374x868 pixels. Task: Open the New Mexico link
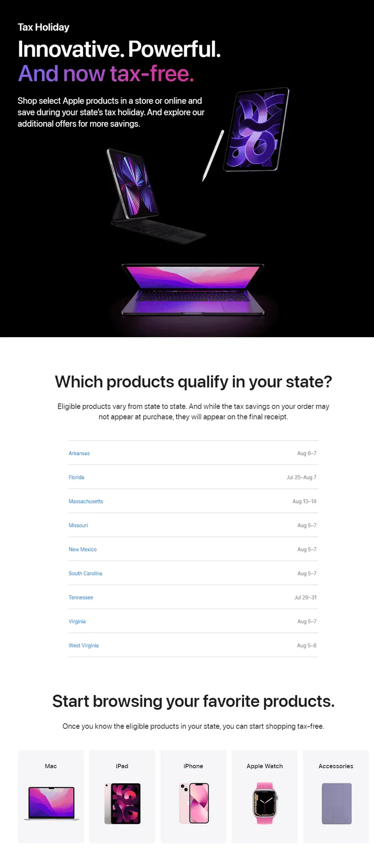(x=83, y=550)
